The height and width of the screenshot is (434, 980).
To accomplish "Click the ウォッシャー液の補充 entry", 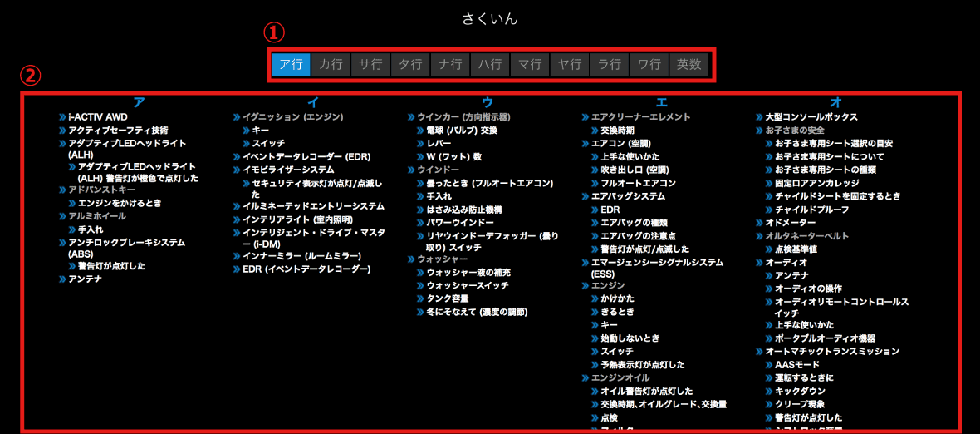I will tap(468, 273).
